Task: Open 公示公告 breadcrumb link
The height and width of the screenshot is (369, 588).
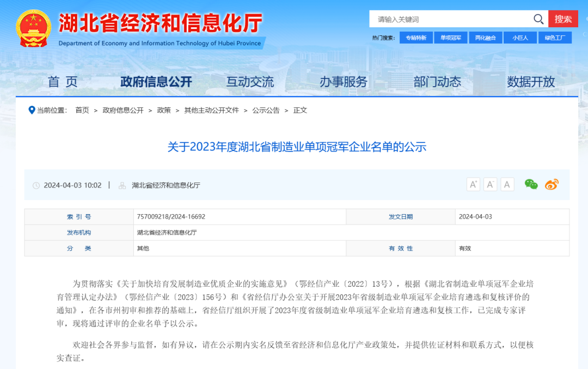Action: pos(266,110)
